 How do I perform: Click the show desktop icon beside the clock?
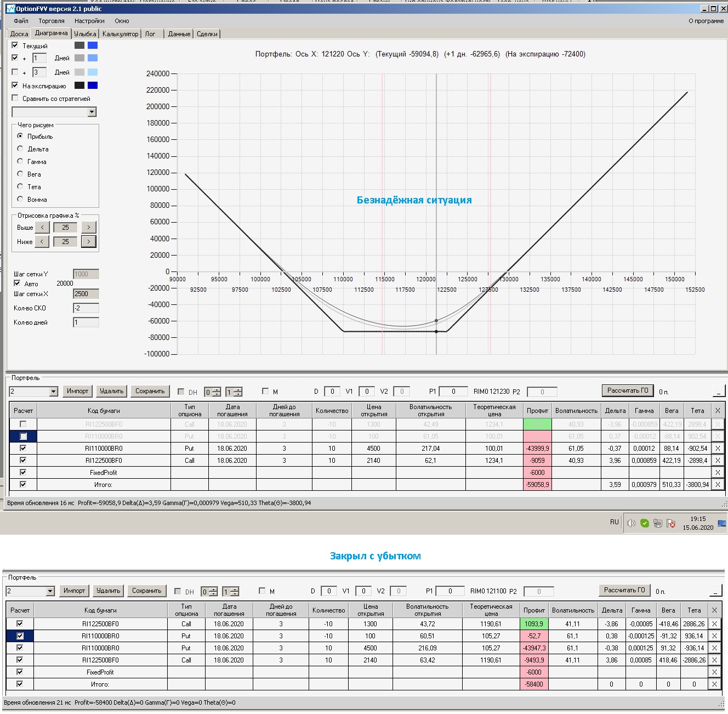[x=722, y=523]
